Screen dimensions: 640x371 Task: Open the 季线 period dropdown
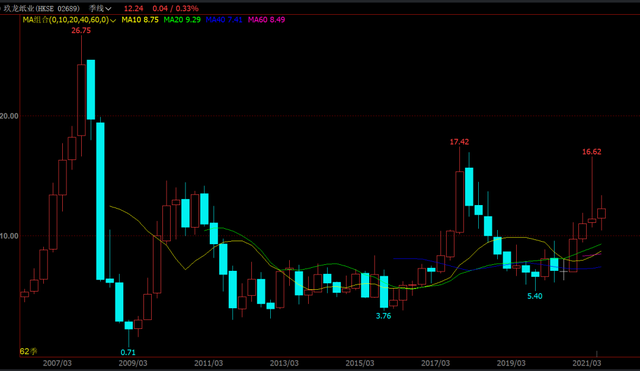pos(100,8)
